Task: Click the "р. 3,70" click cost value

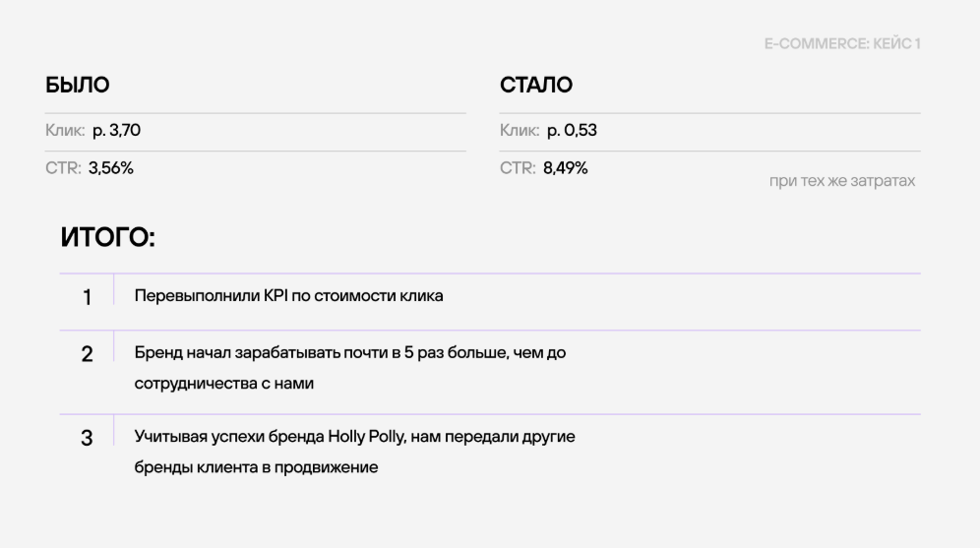Action: (x=110, y=130)
